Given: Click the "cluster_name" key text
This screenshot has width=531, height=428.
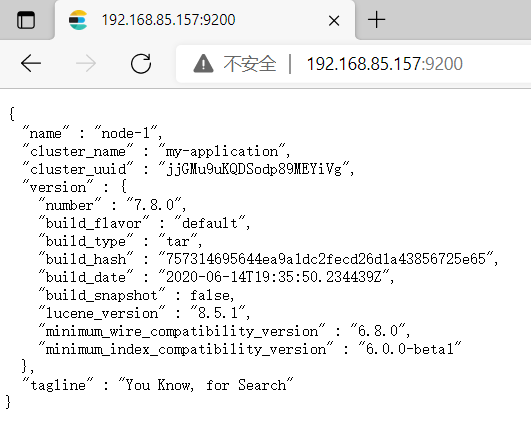Looking at the screenshot, I should pos(78,151).
